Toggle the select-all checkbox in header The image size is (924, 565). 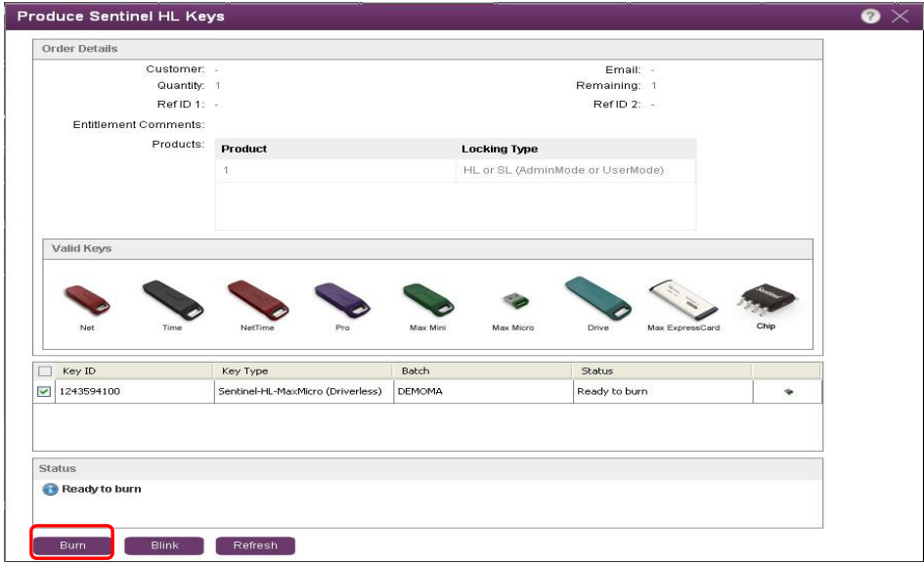tap(44, 371)
